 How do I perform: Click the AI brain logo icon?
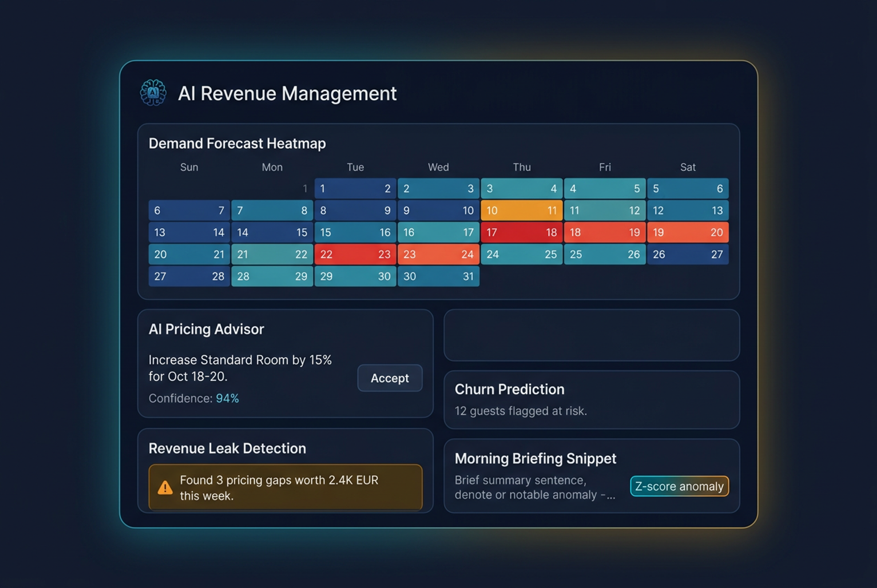[153, 93]
